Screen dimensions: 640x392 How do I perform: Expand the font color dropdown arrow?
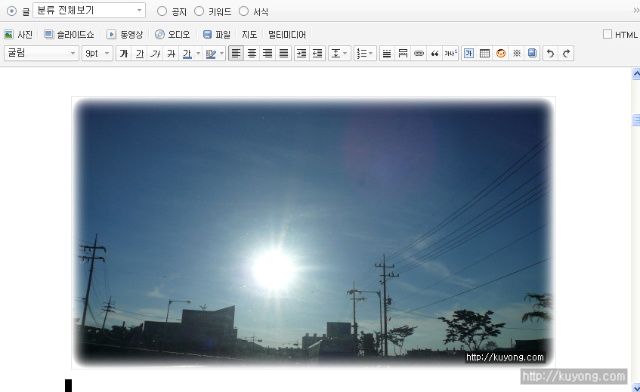coord(198,53)
